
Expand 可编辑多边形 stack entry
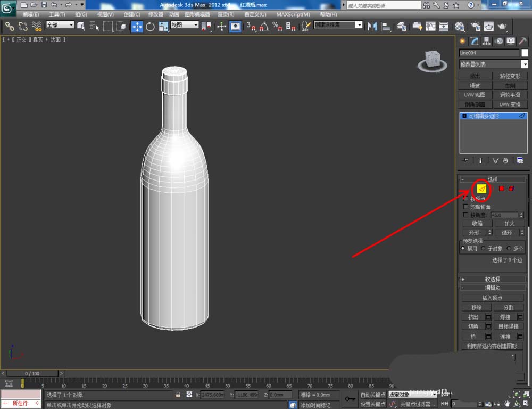click(x=464, y=116)
